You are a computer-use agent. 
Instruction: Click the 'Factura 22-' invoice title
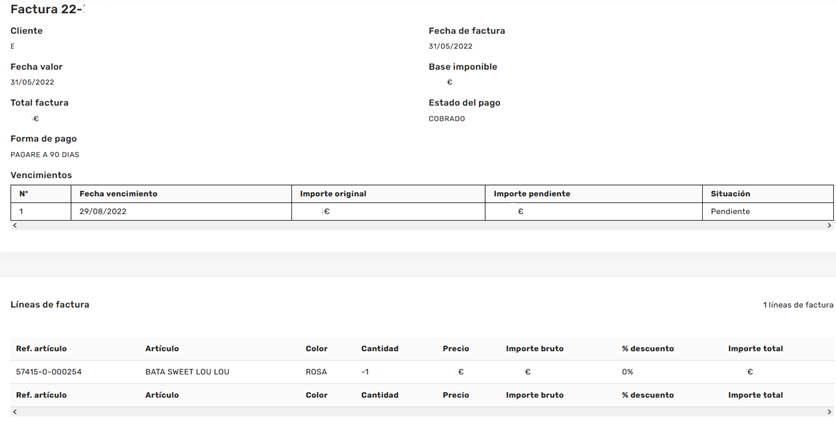[x=47, y=10]
